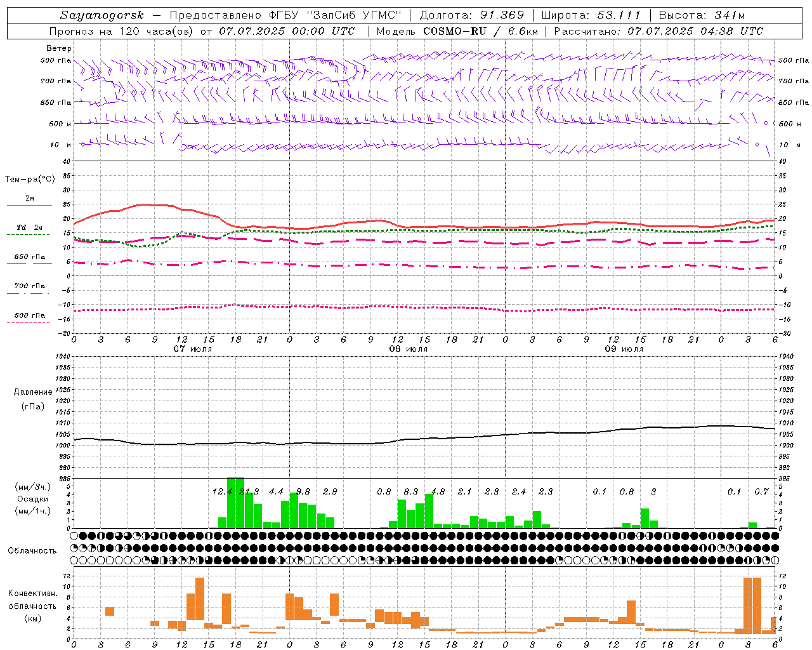Image resolution: width=812 pixels, height=650 pixels.
Task: Click the "07 июля" date label
Action: pyautogui.click(x=193, y=349)
